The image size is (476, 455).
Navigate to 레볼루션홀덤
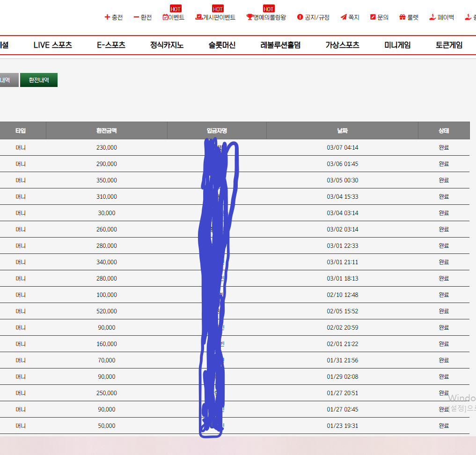pyautogui.click(x=280, y=45)
